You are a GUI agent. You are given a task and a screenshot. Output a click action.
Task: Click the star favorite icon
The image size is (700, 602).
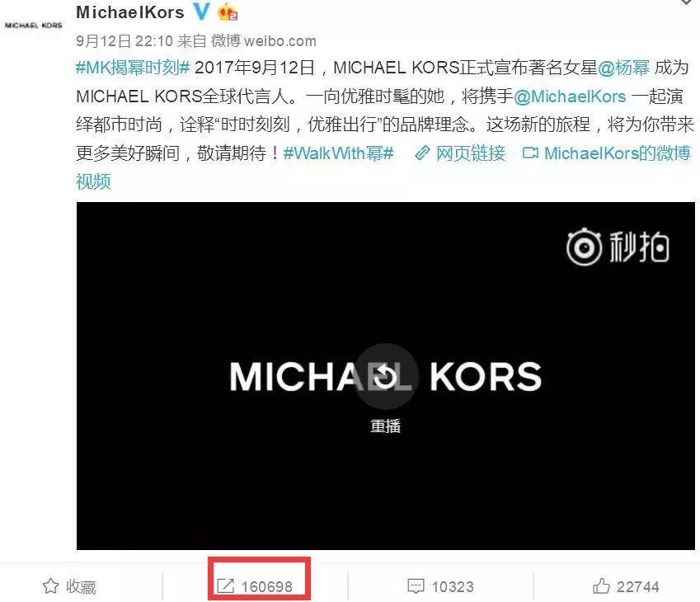tap(50, 586)
